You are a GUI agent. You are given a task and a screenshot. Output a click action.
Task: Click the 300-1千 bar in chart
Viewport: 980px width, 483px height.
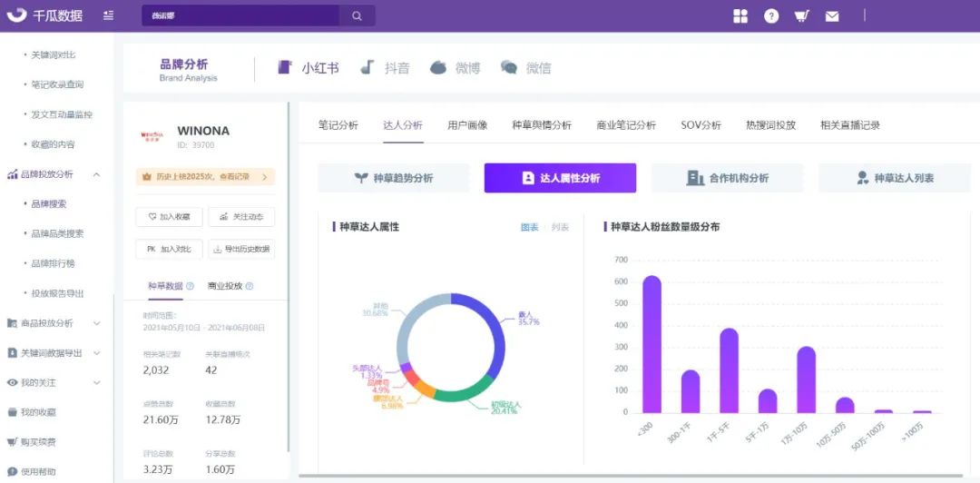pyautogui.click(x=691, y=391)
